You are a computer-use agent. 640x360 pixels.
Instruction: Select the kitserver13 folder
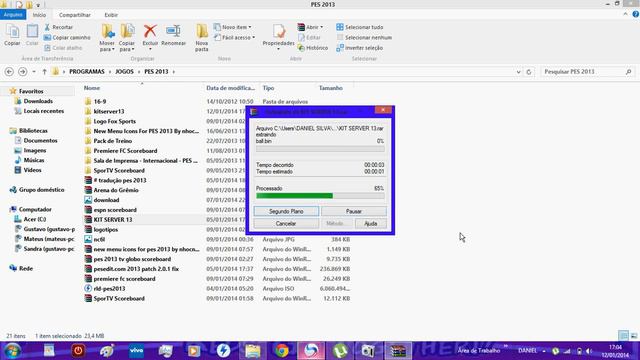(109, 111)
